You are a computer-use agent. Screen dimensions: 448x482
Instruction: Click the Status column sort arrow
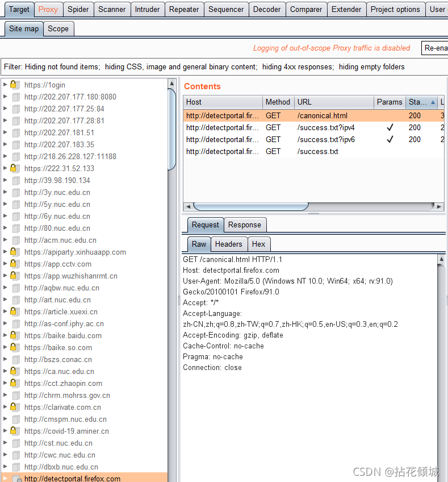[x=433, y=102]
